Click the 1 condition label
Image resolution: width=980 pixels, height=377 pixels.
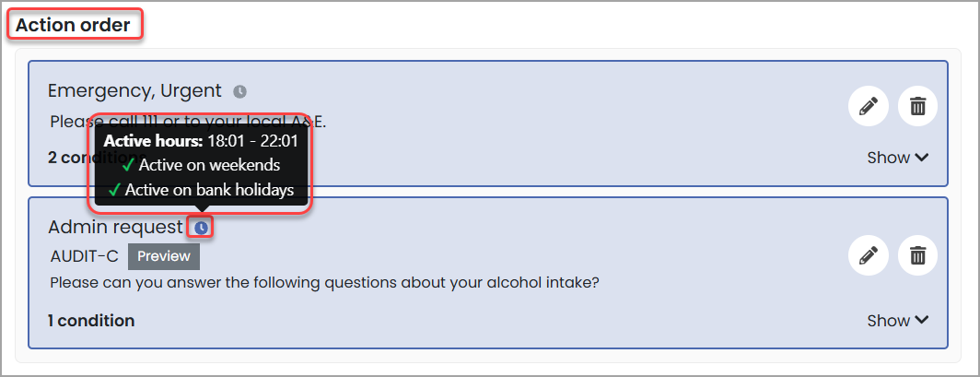point(91,321)
